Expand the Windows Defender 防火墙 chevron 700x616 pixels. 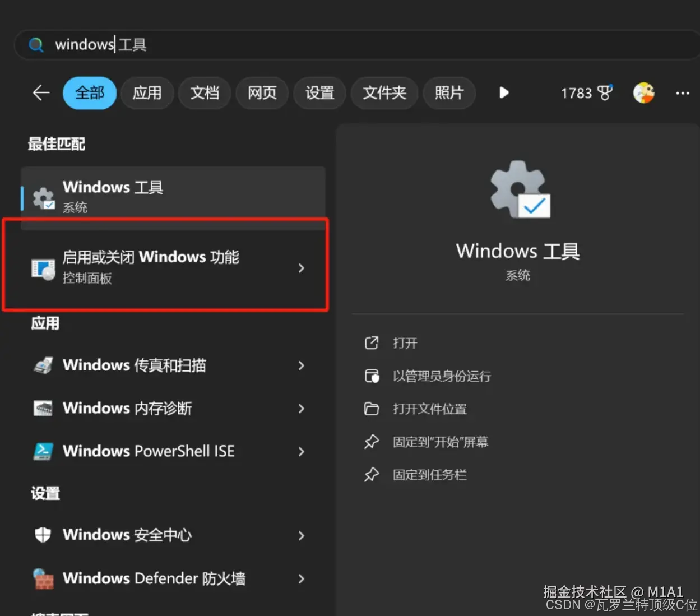[302, 578]
